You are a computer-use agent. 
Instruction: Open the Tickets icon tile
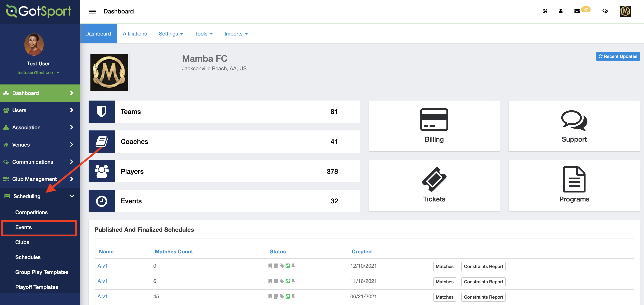click(434, 186)
